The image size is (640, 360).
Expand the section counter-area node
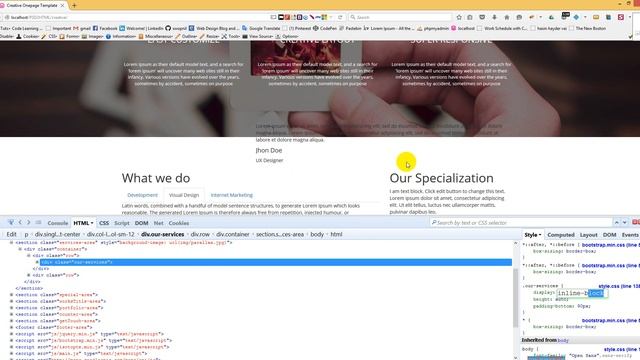point(11,314)
